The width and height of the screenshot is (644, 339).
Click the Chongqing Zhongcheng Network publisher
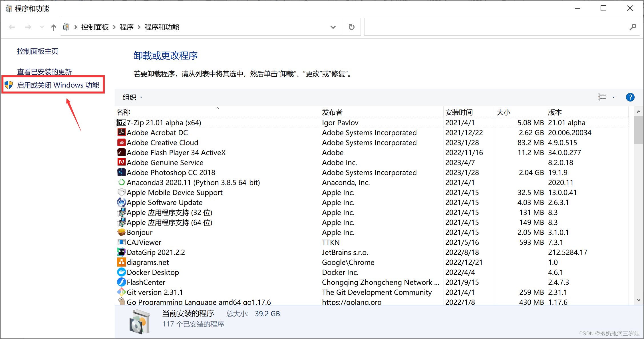(381, 282)
